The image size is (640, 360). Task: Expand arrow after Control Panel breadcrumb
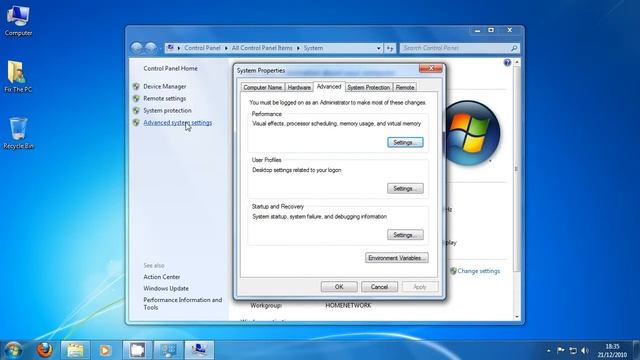tap(226, 48)
